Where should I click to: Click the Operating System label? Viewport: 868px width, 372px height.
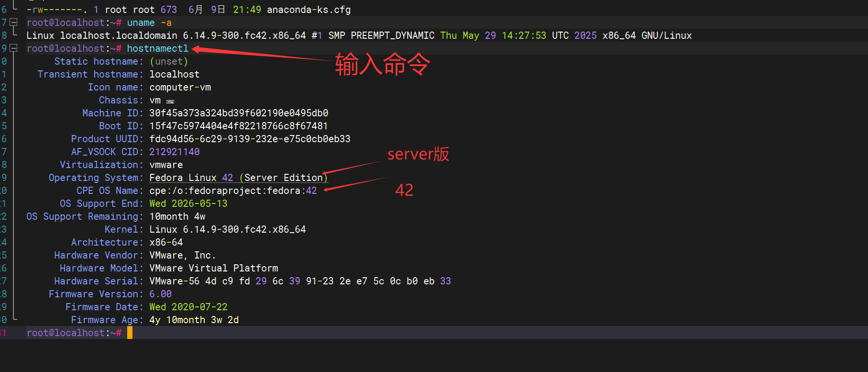[x=96, y=178]
